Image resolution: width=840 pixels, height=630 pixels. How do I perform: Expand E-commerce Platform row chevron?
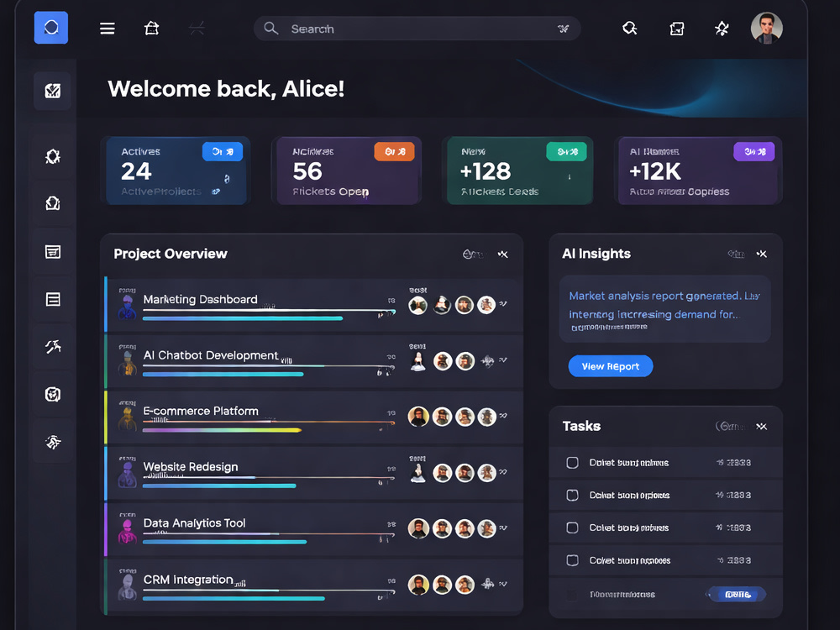point(503,416)
